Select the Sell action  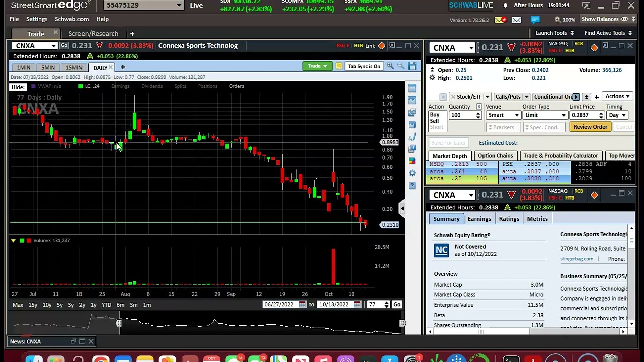click(x=434, y=121)
